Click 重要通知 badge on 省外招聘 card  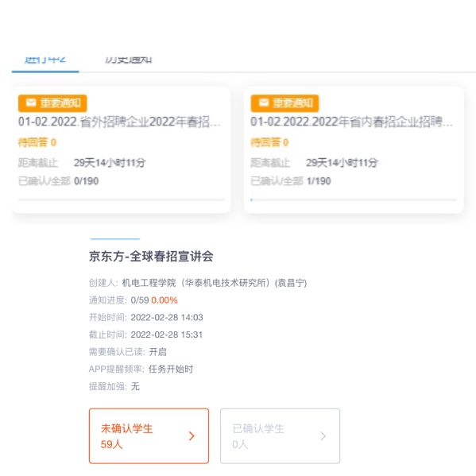tap(52, 103)
